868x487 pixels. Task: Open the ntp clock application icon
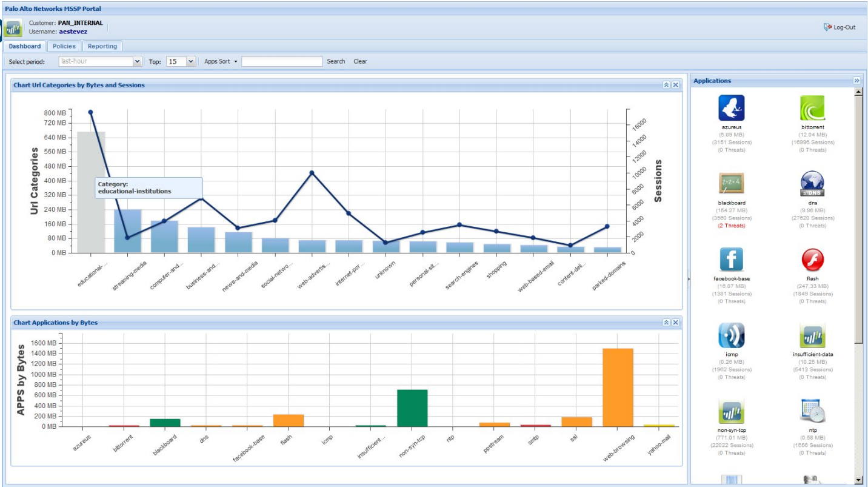pos(812,411)
